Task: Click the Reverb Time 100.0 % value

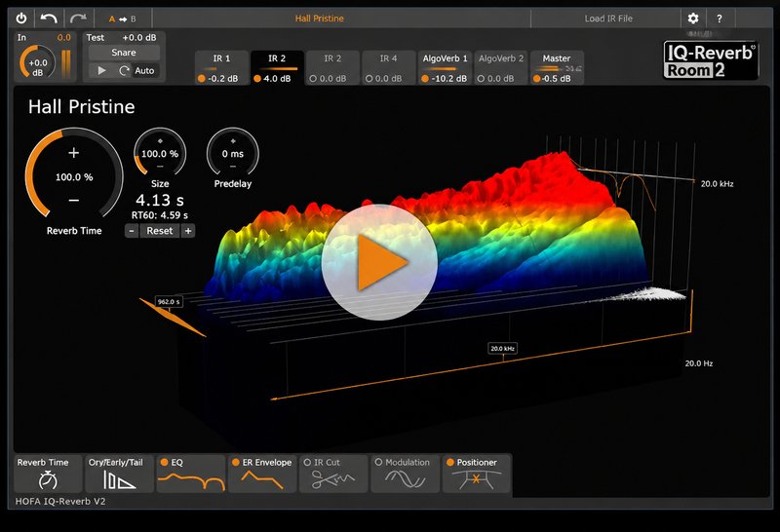Action: pos(74,177)
